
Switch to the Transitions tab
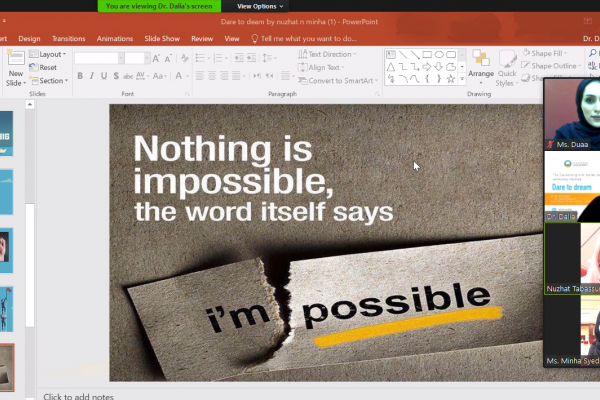click(68, 38)
